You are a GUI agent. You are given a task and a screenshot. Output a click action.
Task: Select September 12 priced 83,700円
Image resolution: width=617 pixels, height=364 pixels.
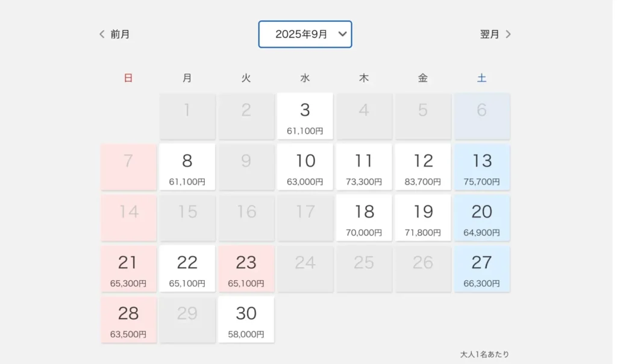point(423,167)
